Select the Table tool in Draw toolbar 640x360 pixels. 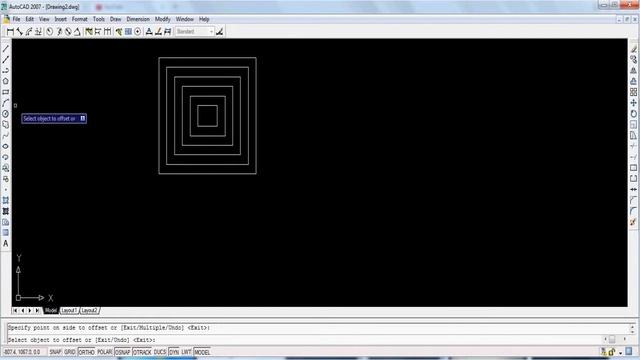[6, 233]
